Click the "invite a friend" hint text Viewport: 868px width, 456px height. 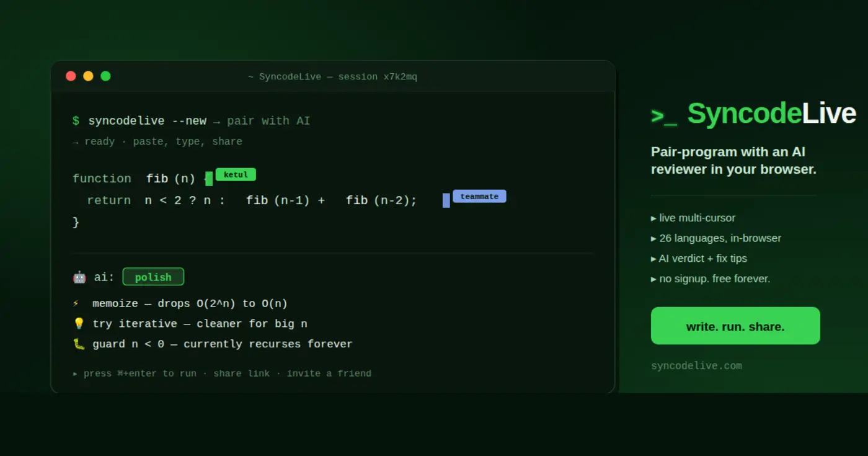(329, 373)
